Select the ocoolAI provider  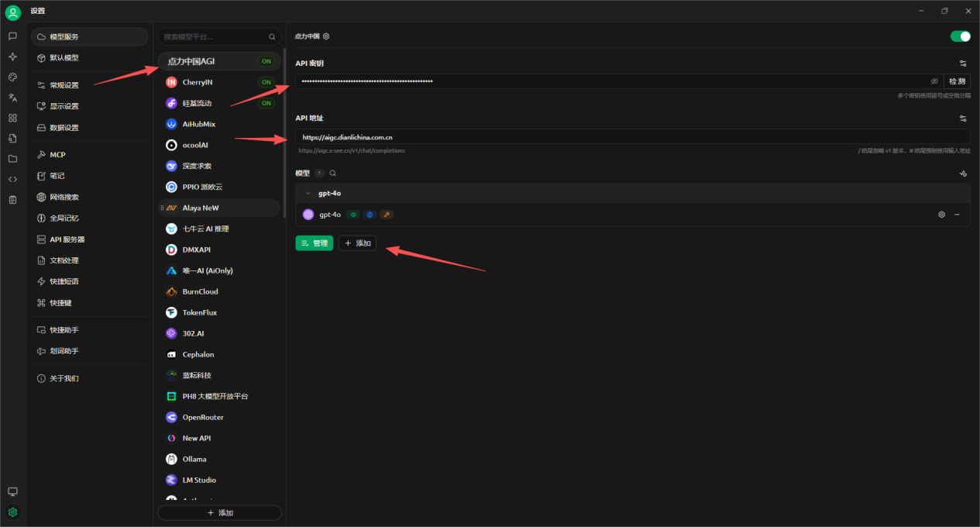point(219,145)
